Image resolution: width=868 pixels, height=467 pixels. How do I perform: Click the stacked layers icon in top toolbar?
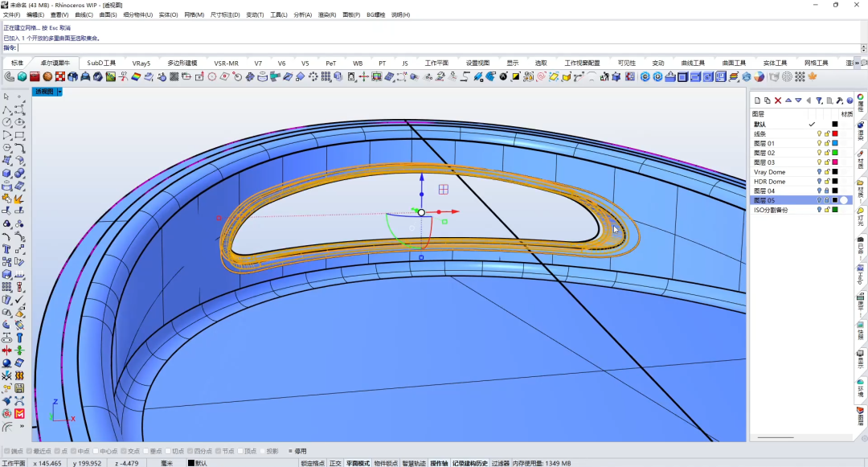(x=734, y=77)
